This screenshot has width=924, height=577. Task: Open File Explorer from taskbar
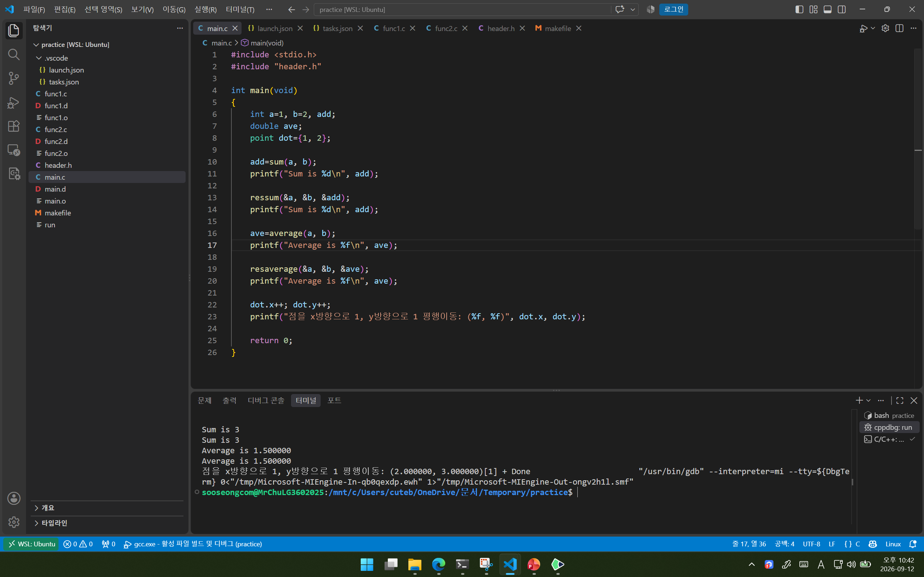point(415,564)
